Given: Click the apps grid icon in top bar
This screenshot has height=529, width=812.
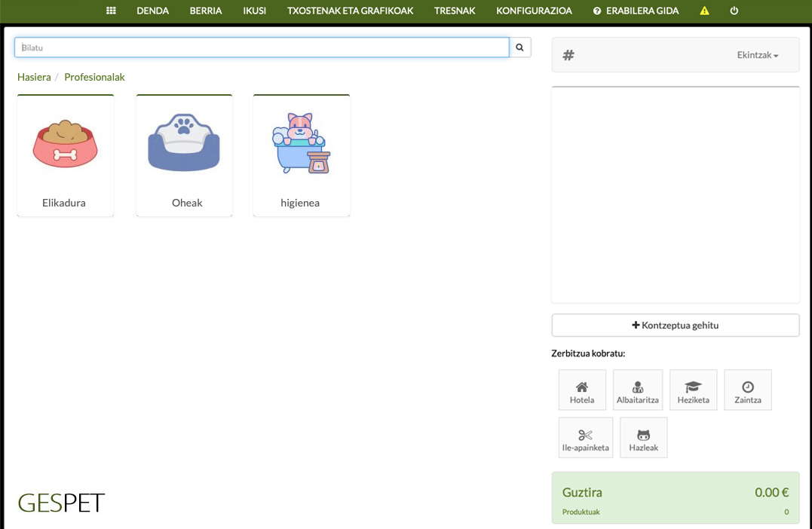Looking at the screenshot, I should (x=111, y=11).
